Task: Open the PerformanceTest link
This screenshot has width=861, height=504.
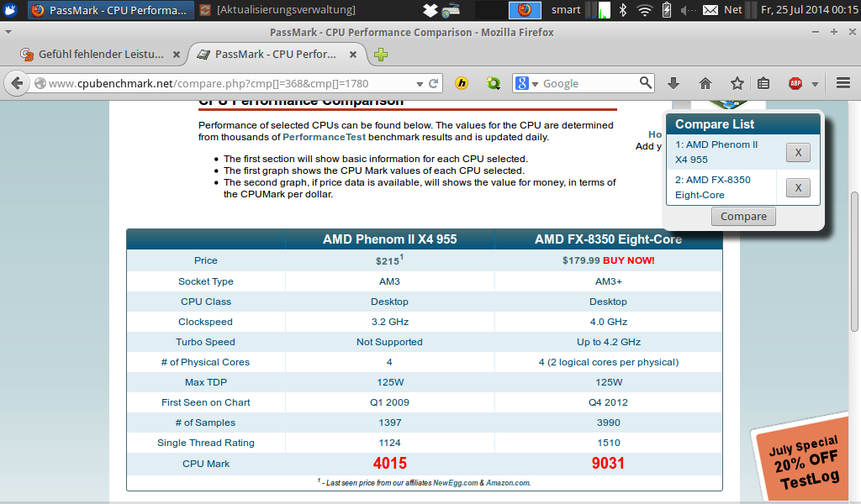Action: pyautogui.click(x=324, y=137)
